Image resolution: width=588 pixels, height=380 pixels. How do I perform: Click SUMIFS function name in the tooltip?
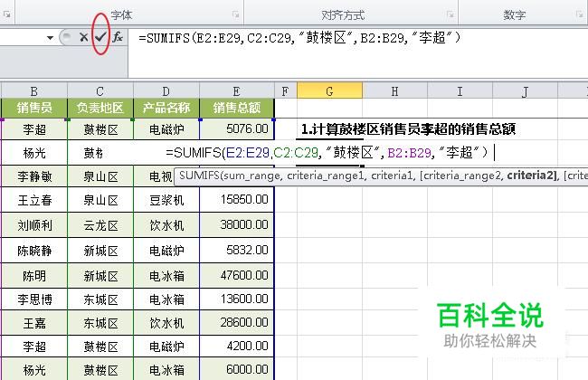click(199, 176)
